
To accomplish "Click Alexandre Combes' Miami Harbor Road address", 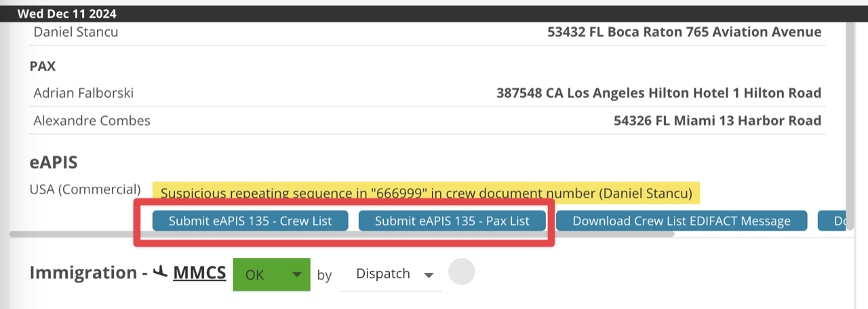I will point(717,121).
